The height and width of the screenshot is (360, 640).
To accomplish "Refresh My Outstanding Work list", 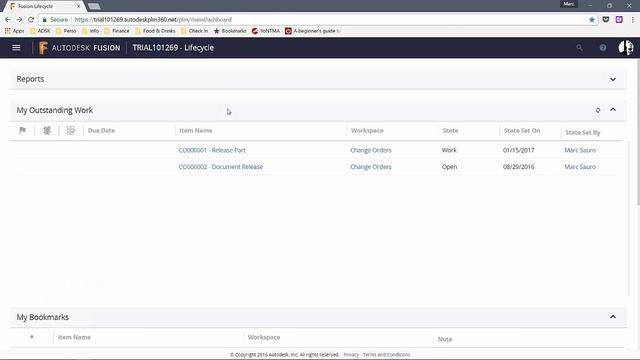I will pyautogui.click(x=598, y=110).
